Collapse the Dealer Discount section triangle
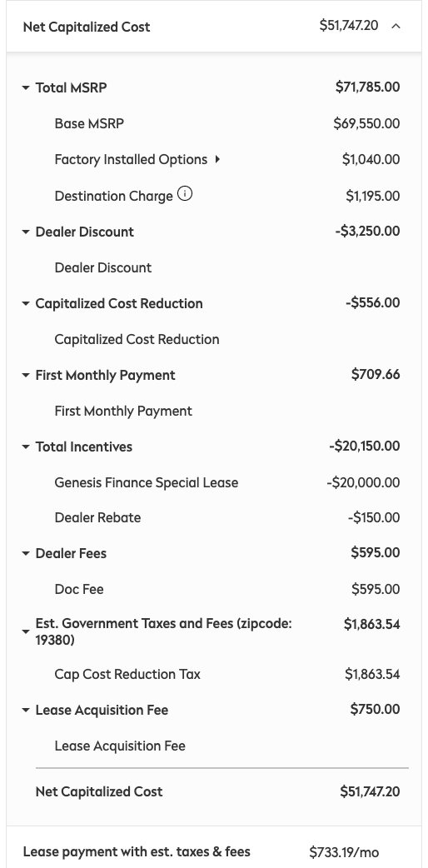 pyautogui.click(x=26, y=232)
